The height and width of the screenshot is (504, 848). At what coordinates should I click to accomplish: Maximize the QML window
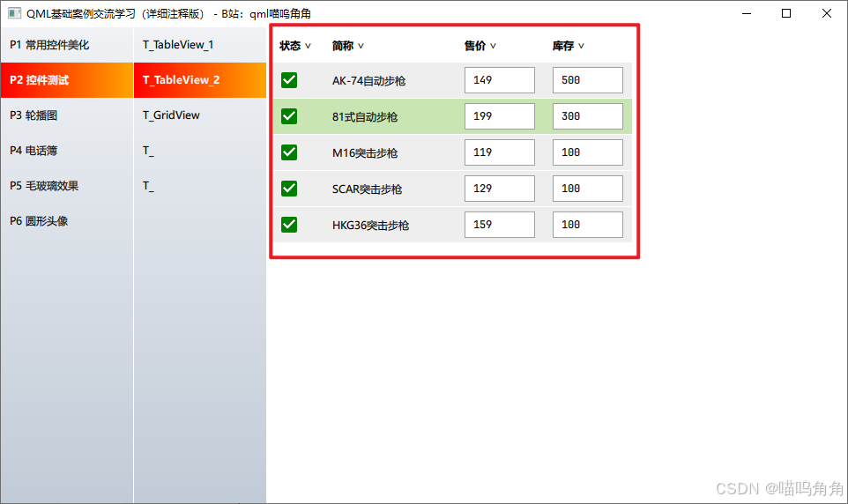click(x=786, y=13)
